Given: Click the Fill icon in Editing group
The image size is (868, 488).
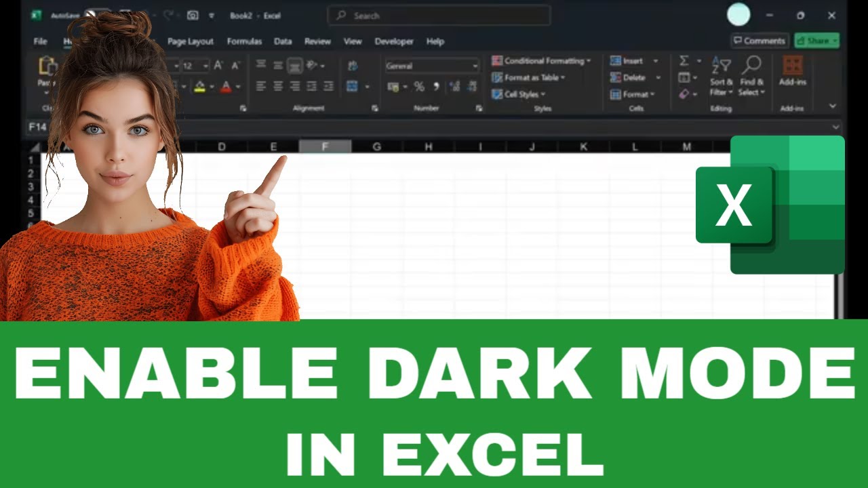Looking at the screenshot, I should click(x=684, y=77).
